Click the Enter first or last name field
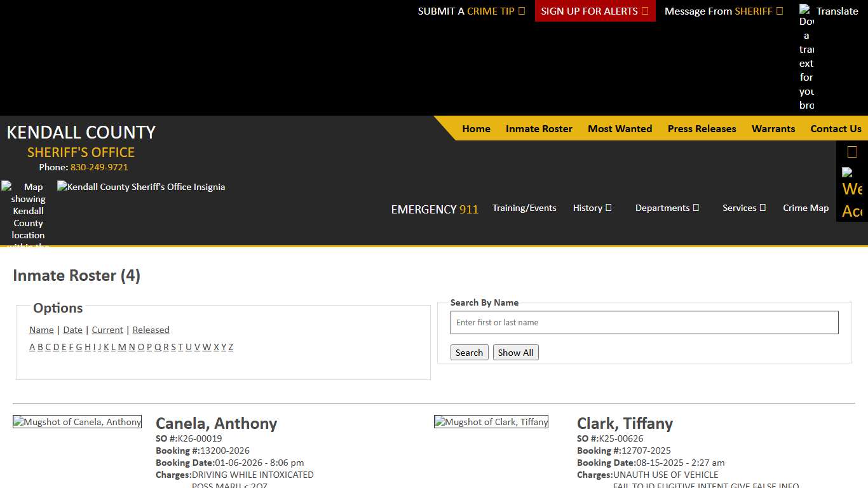 tap(644, 322)
